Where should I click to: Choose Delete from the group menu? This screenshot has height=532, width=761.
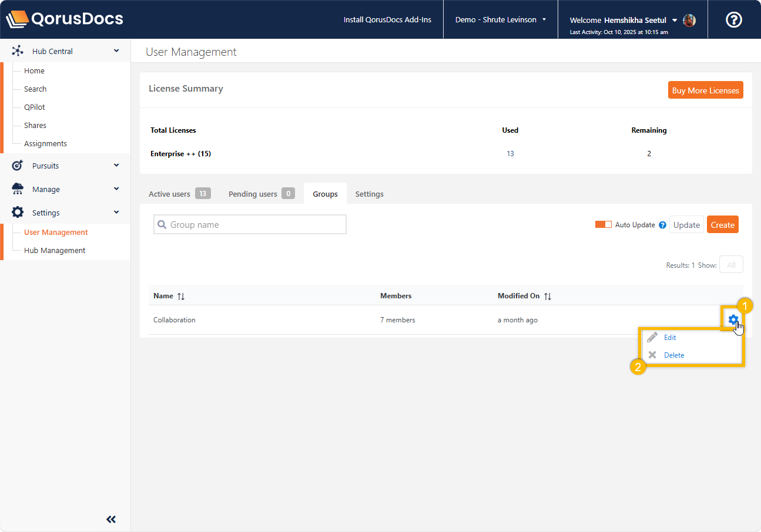tap(673, 355)
